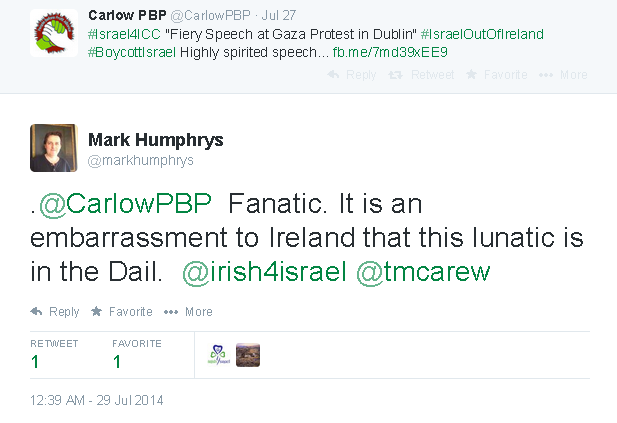Viewport: 617px width, 423px height.
Task: Click the shamrock avatar of retweeter
Action: (219, 355)
